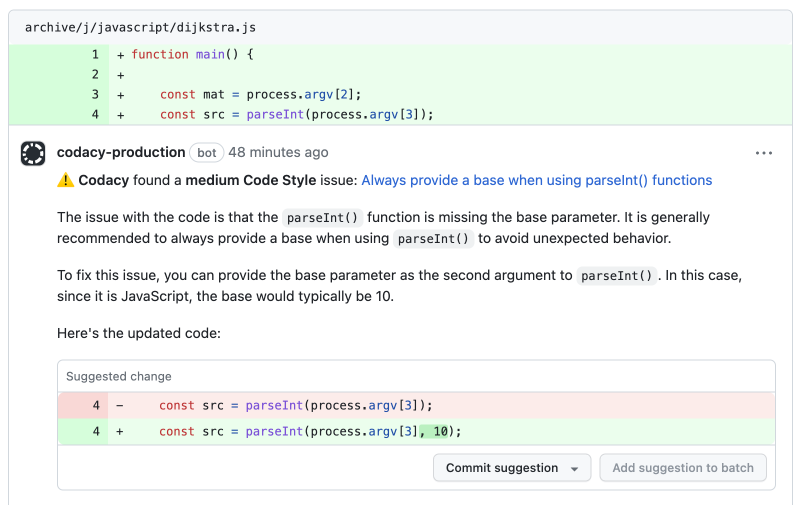The width and height of the screenshot is (803, 505).
Task: Open the parseInt base rule link
Action: click(536, 181)
